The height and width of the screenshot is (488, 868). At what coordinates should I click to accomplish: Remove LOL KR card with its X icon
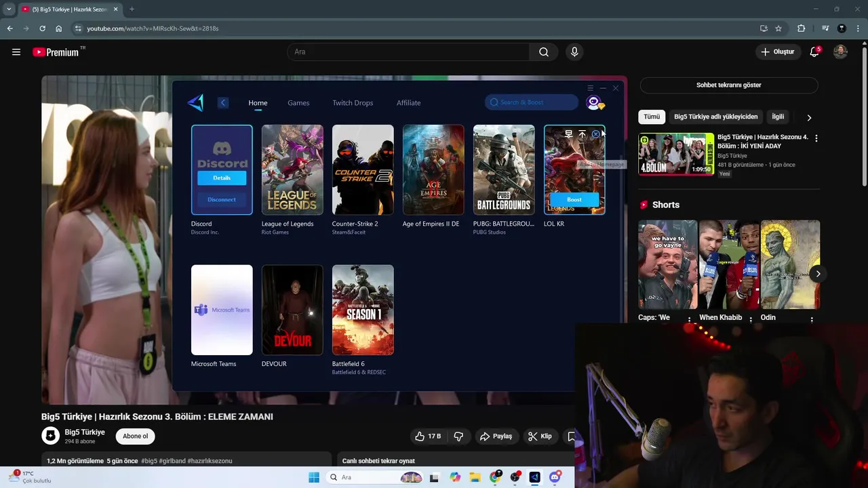coord(595,134)
